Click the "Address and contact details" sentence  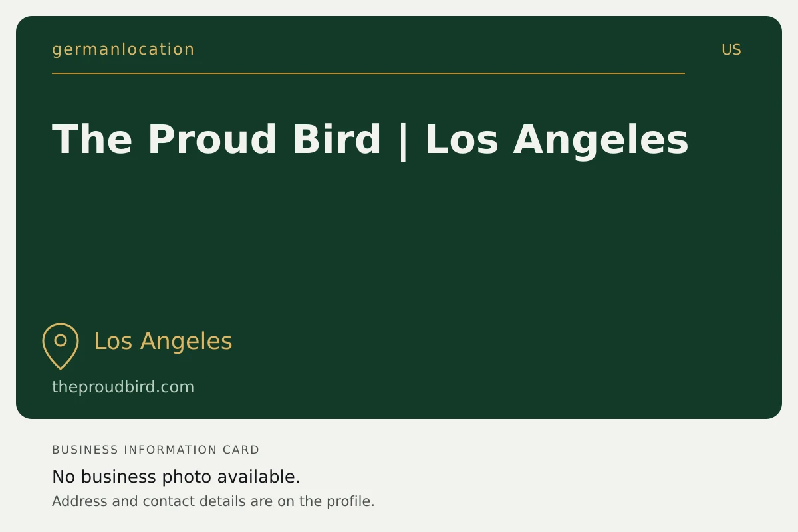[x=213, y=501]
